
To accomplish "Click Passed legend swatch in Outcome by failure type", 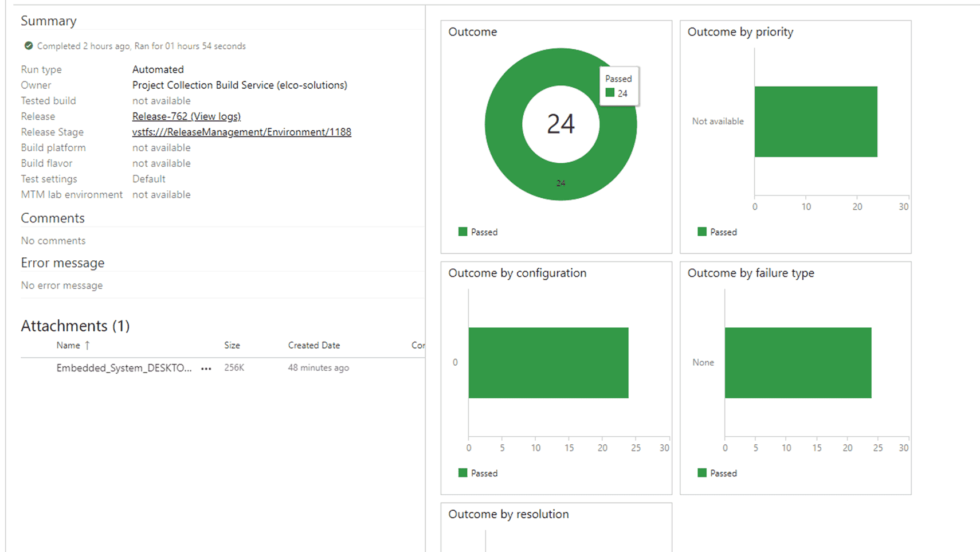I will (x=702, y=473).
